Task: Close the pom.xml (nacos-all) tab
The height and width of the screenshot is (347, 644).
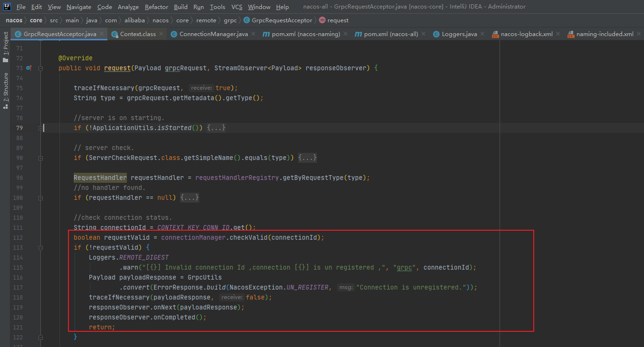Action: 424,34
